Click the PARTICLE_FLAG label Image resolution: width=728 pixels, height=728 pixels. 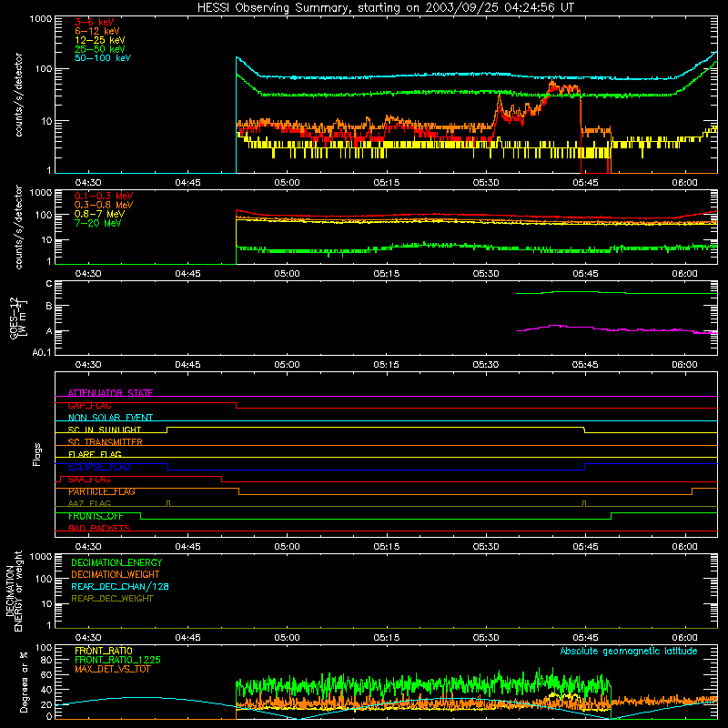pos(102,491)
